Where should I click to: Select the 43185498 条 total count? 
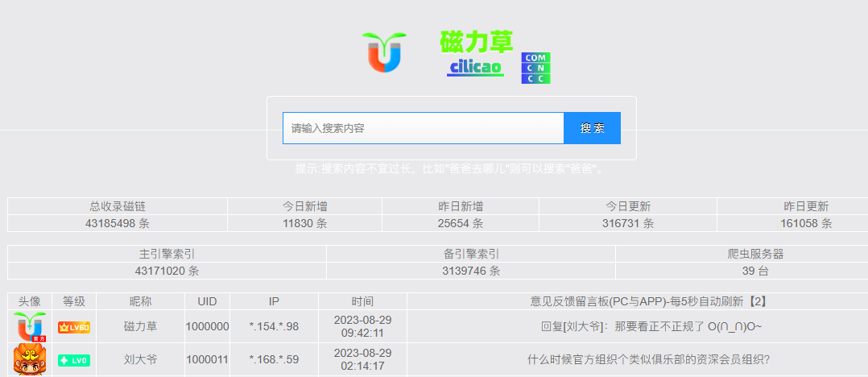pos(118,224)
